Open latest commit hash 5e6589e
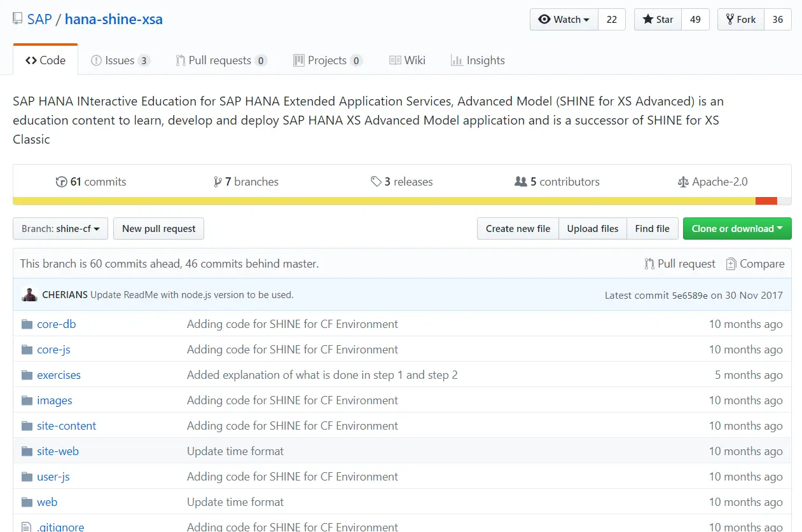 pos(690,295)
